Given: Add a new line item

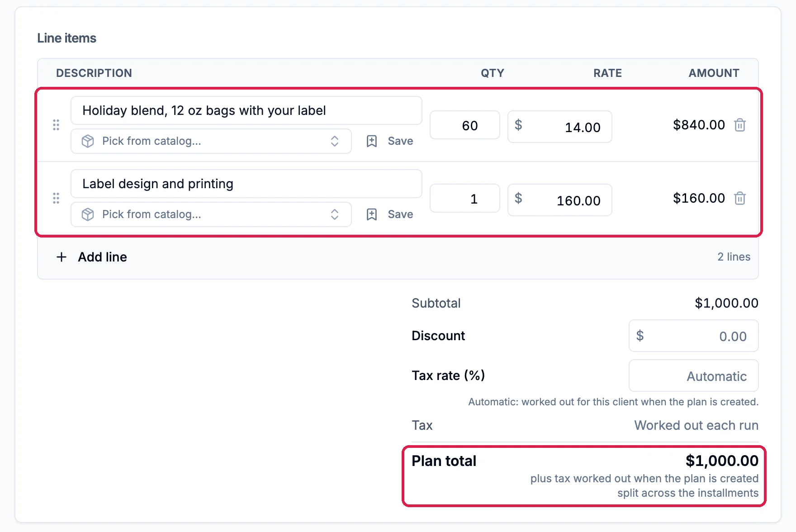Looking at the screenshot, I should coord(92,257).
